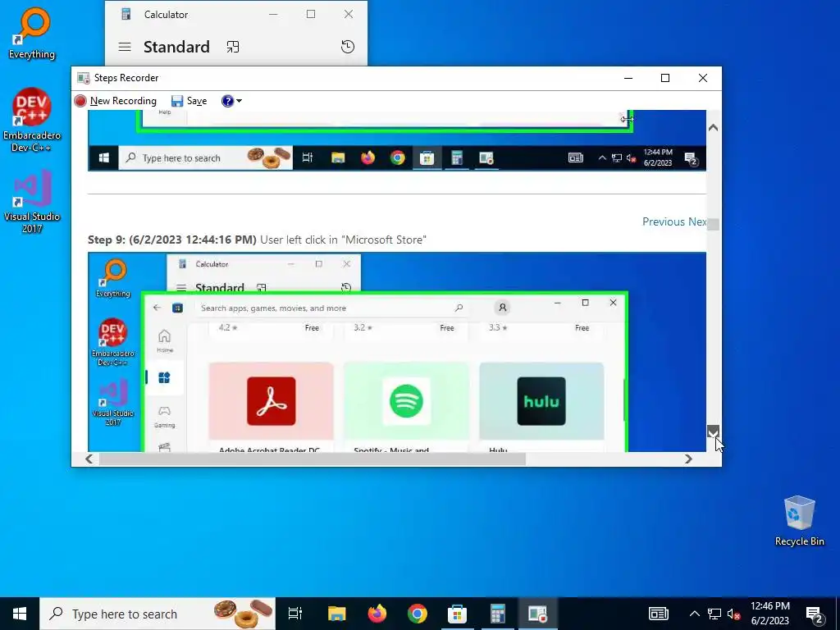Viewport: 840px width, 630px height.
Task: Click the vertical scrollbar down arrow
Action: pos(713,431)
